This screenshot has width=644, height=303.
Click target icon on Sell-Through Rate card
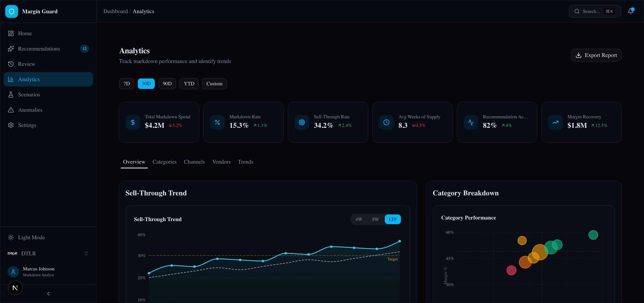click(302, 122)
